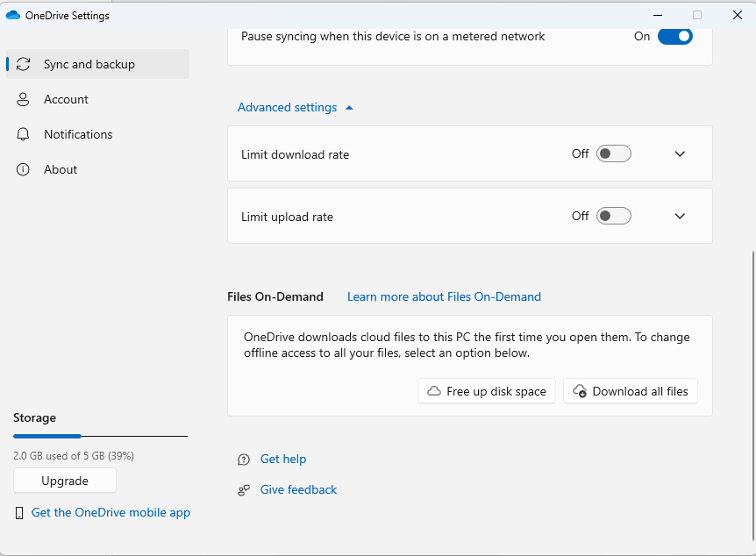Click the Free up disk space button
Image resolution: width=756 pixels, height=556 pixels.
point(487,391)
